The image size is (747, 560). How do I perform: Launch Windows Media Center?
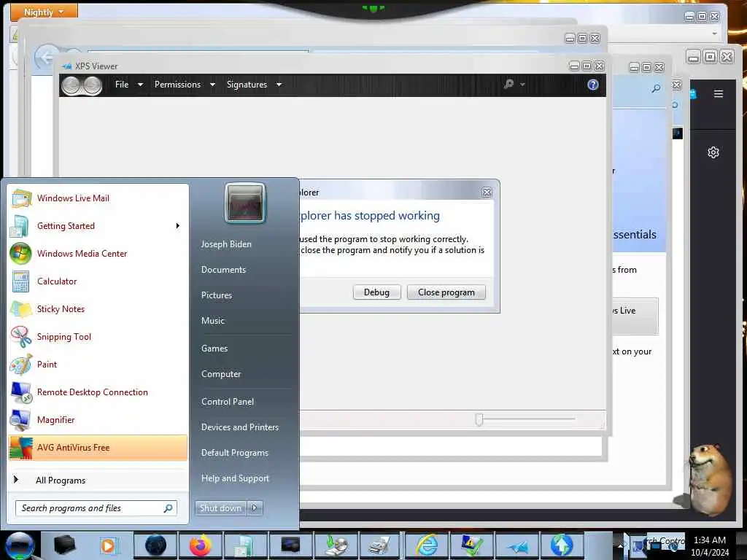point(98,253)
